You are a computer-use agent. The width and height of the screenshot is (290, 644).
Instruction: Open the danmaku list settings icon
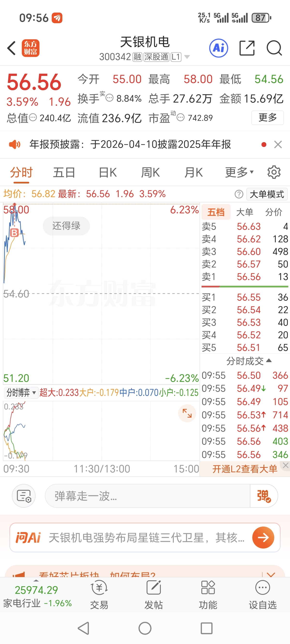click(x=24, y=496)
